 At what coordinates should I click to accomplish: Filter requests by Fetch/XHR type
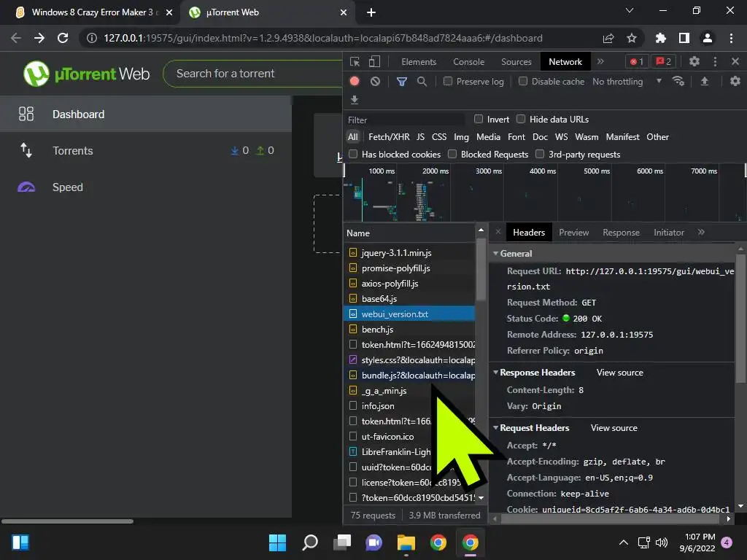[x=389, y=136]
